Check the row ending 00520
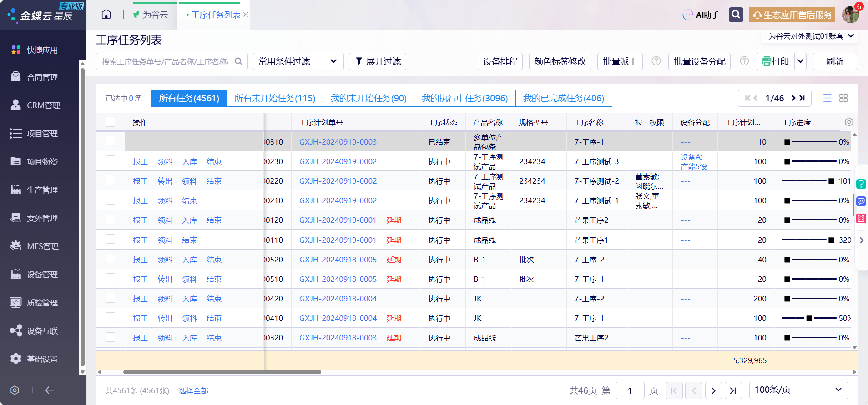 (110, 259)
